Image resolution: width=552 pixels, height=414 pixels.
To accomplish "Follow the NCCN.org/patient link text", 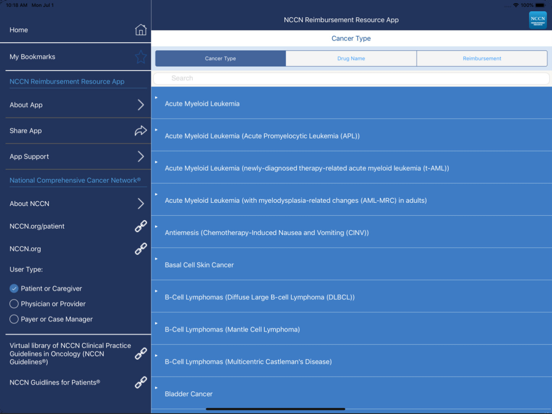I will coord(37,226).
